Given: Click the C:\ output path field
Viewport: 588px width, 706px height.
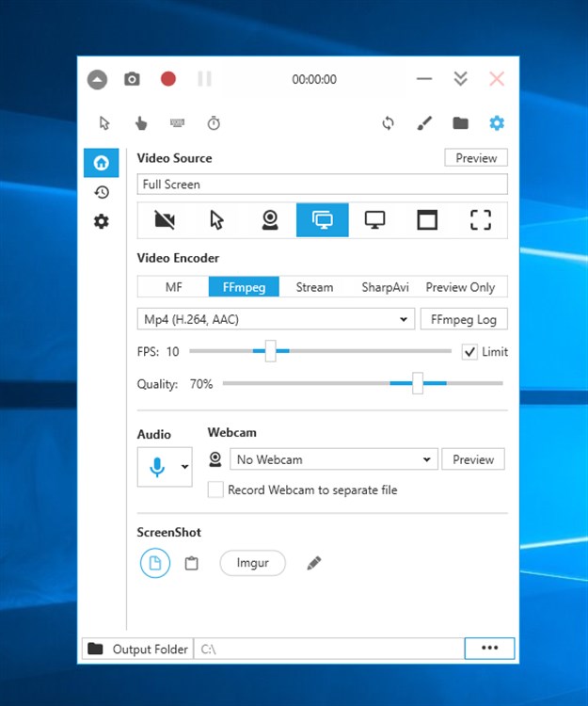Looking at the screenshot, I should 329,649.
